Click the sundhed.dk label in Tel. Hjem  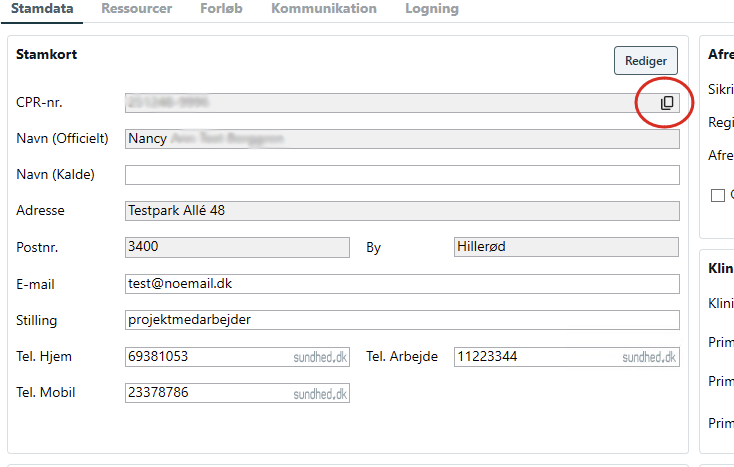[x=320, y=358]
